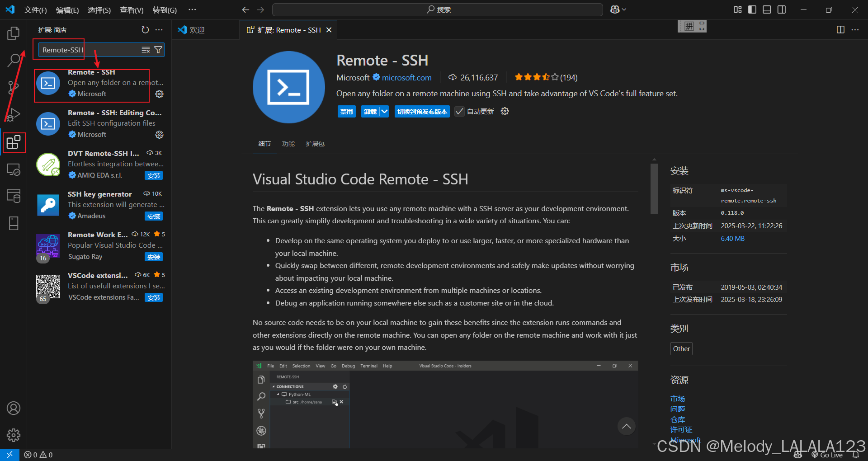Install SSH key generator extension
This screenshot has height=461, width=868.
(x=154, y=216)
